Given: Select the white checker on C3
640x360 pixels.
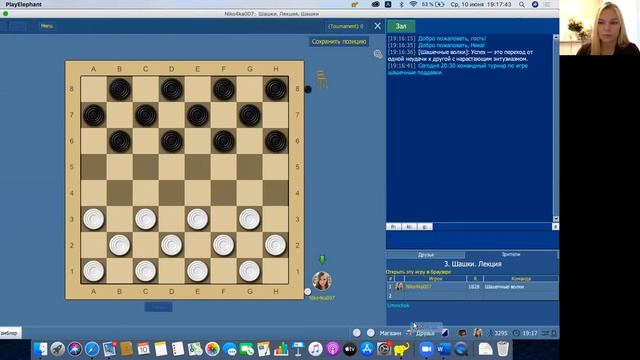Looking at the screenshot, I should [x=146, y=219].
